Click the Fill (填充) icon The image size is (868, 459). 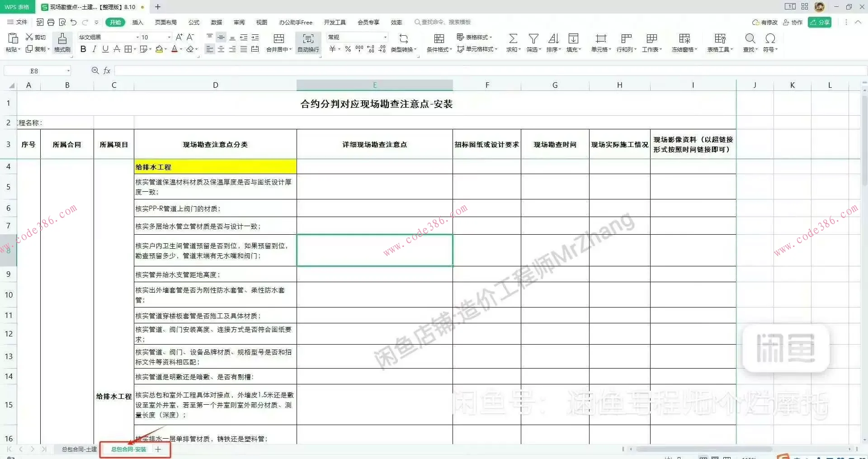point(573,39)
